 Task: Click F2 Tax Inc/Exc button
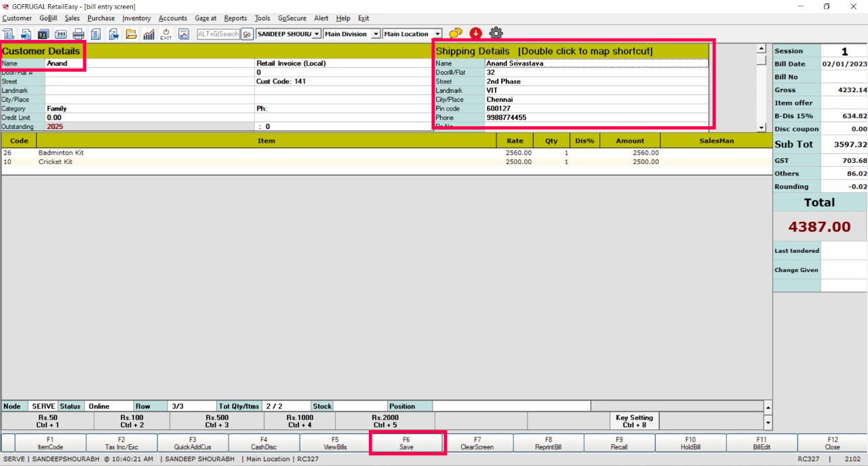[121, 443]
